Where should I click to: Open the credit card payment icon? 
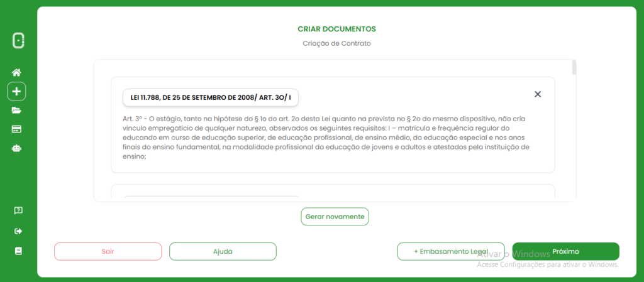click(x=17, y=129)
